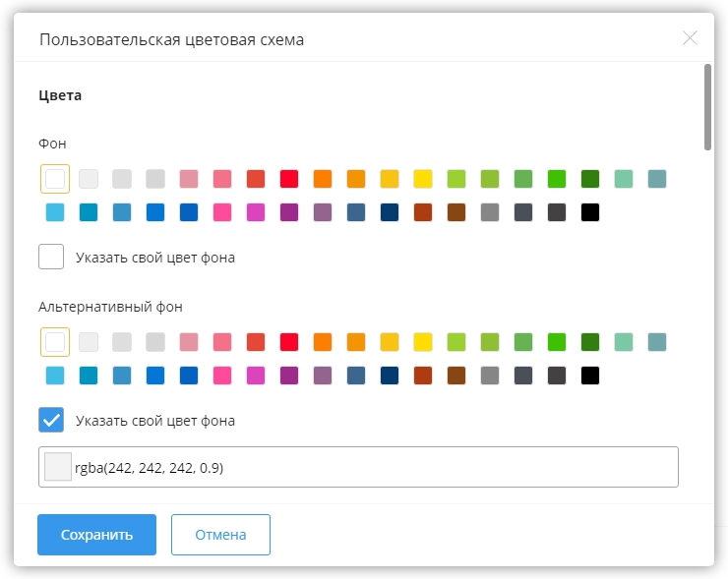This screenshot has height=579, width=728.
Task: Choose the bright yellow Альтернативный фон swatch
Action: (x=423, y=342)
